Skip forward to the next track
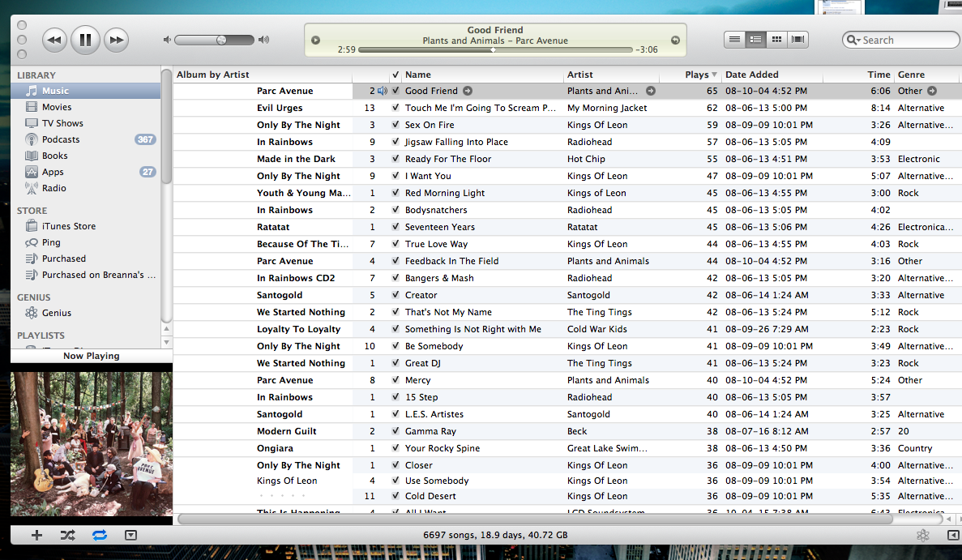The height and width of the screenshot is (560, 962). pos(116,40)
